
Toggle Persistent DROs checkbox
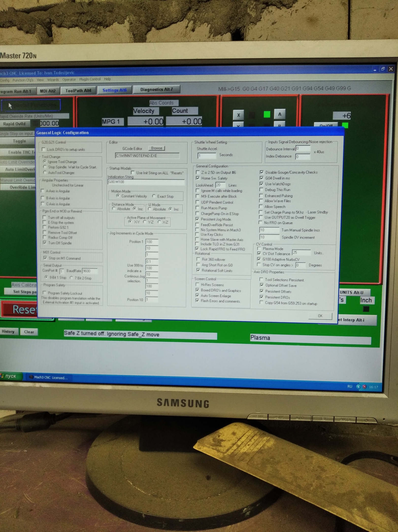(x=262, y=297)
